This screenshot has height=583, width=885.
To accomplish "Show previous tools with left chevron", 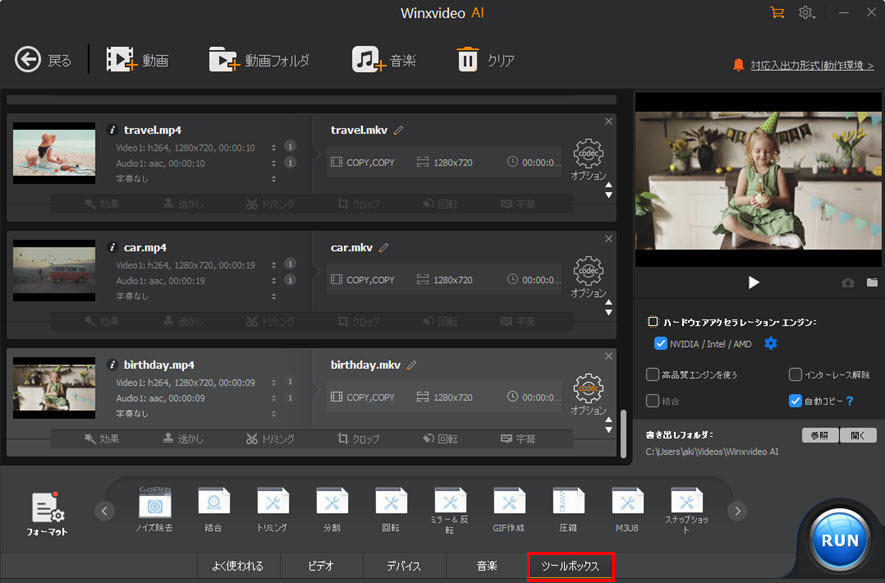I will pyautogui.click(x=104, y=511).
